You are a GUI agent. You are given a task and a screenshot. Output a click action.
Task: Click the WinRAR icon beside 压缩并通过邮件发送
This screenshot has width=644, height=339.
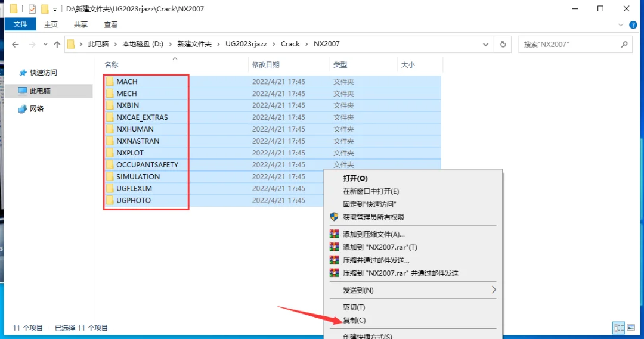coord(335,260)
